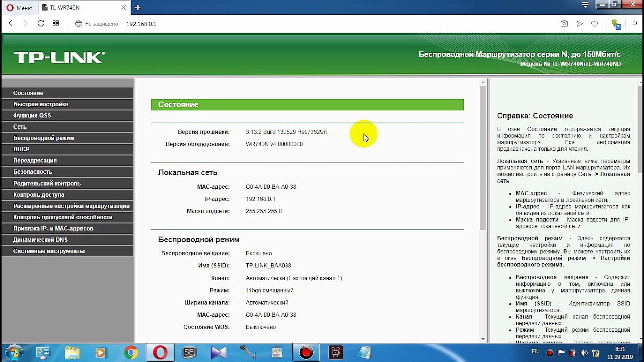
Task: Click channel value Автоматически (Настоящий канал 1)
Action: [294, 278]
